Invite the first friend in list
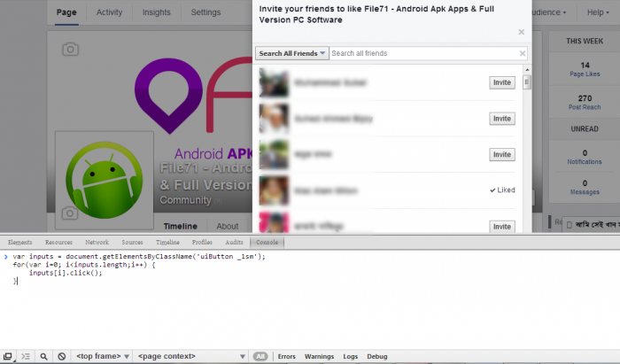 tap(502, 82)
